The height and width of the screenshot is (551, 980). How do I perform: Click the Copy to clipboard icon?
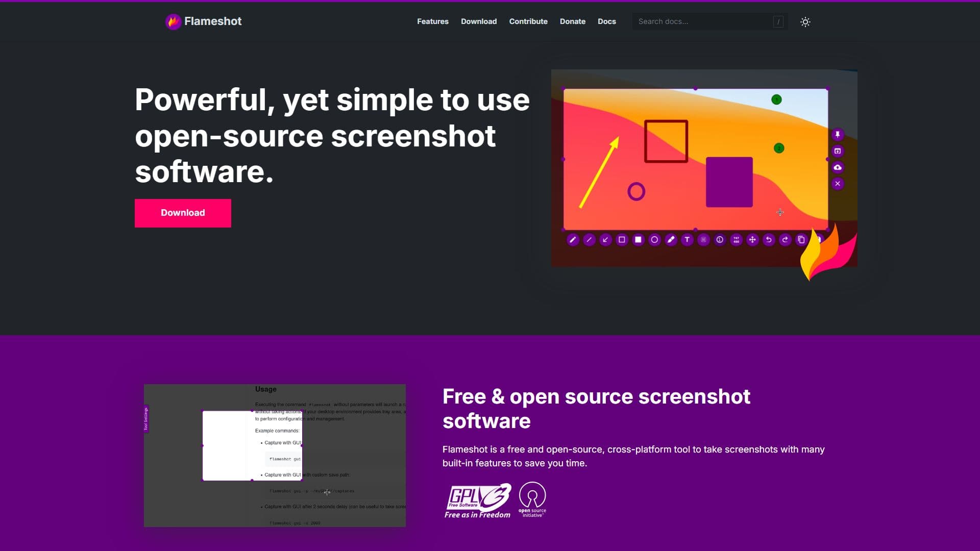[x=801, y=240]
